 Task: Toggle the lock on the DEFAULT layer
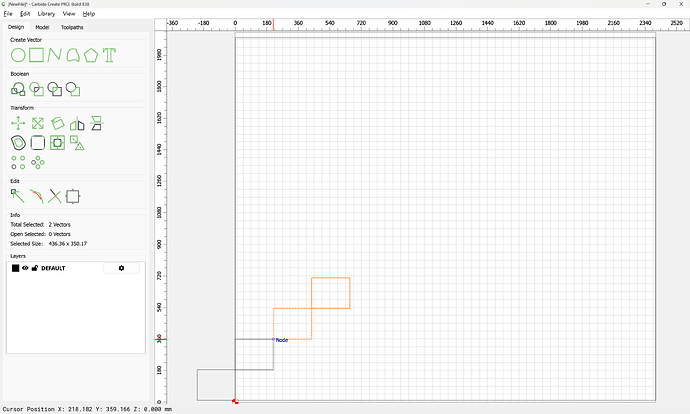pyautogui.click(x=35, y=268)
